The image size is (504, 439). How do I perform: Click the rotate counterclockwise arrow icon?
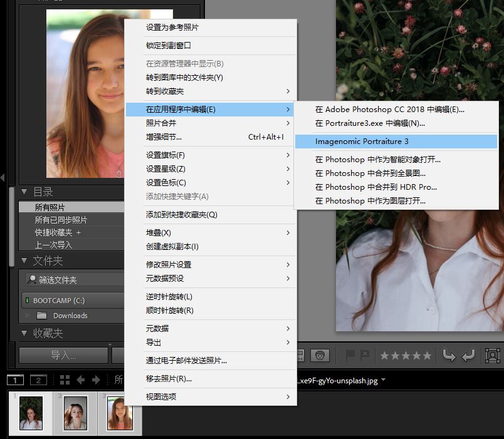coord(448,355)
